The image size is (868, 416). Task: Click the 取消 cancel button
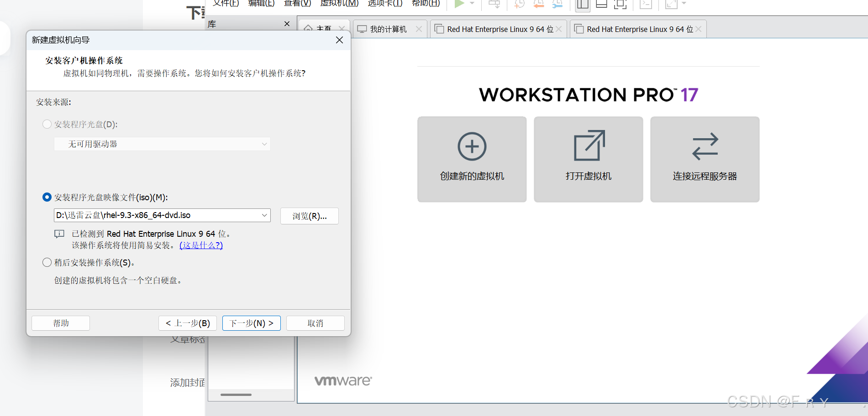coord(316,323)
